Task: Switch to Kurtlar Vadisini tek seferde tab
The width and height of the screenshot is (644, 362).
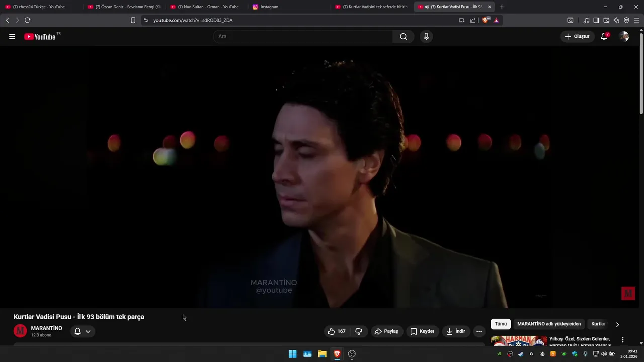Action: [x=371, y=7]
